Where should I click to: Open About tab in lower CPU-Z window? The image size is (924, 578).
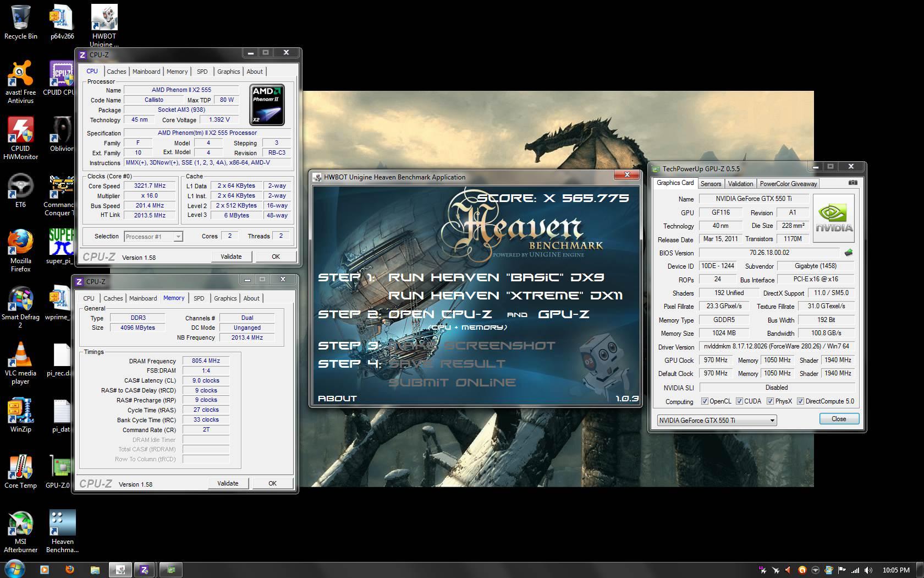point(251,298)
